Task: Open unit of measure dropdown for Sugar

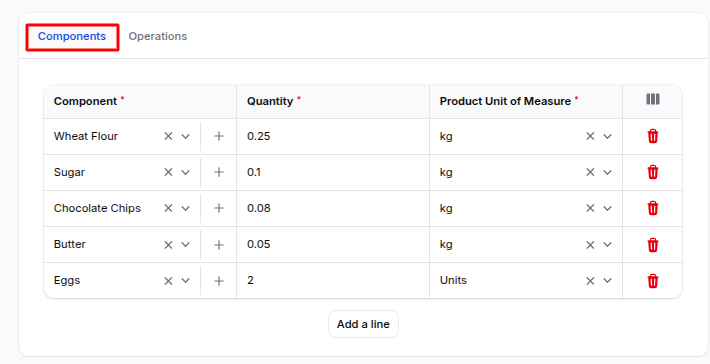Action: pyautogui.click(x=607, y=172)
